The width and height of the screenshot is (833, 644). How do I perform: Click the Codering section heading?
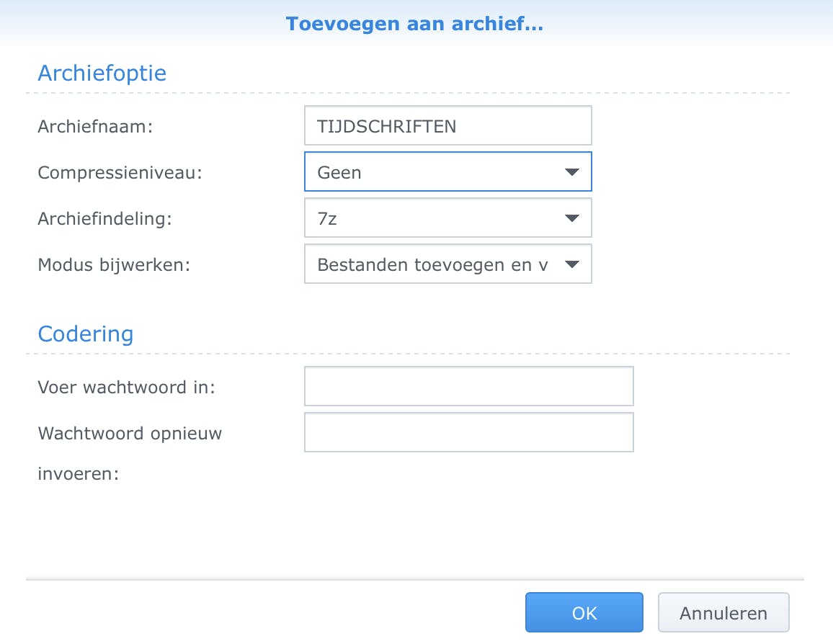click(x=85, y=334)
